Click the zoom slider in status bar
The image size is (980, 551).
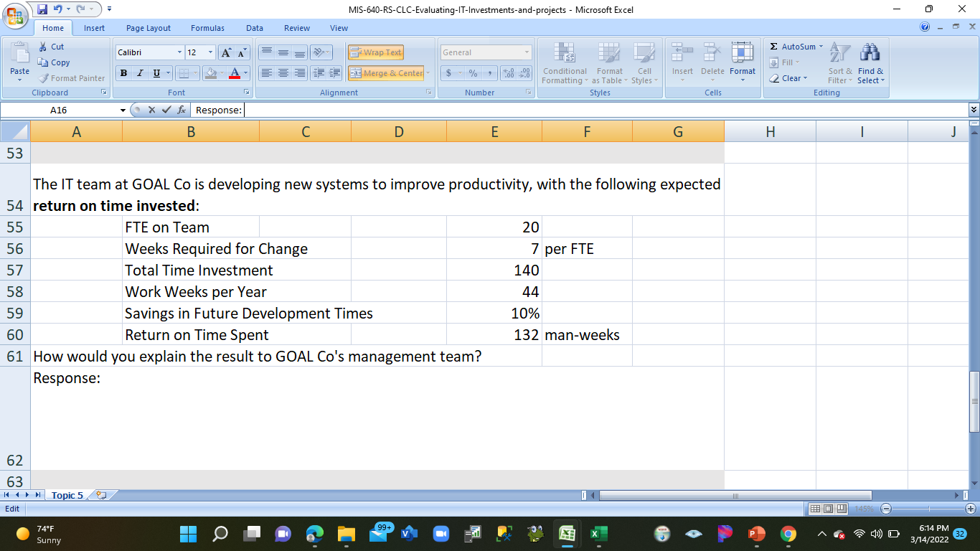pos(929,509)
